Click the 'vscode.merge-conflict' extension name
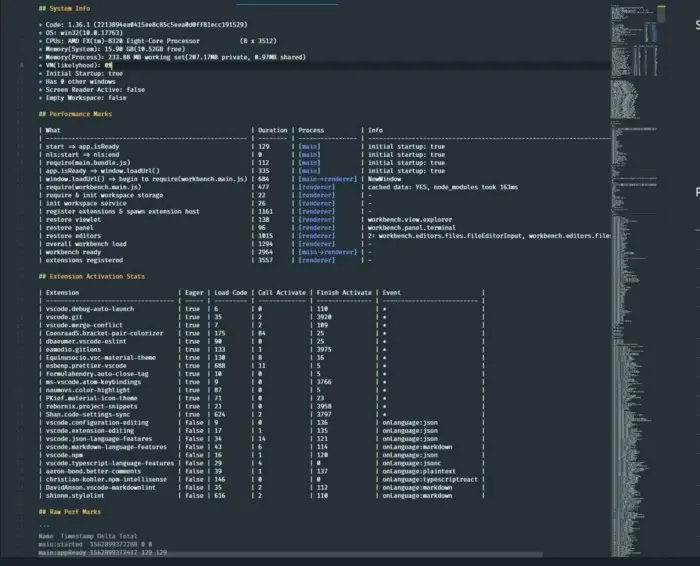 (x=84, y=325)
